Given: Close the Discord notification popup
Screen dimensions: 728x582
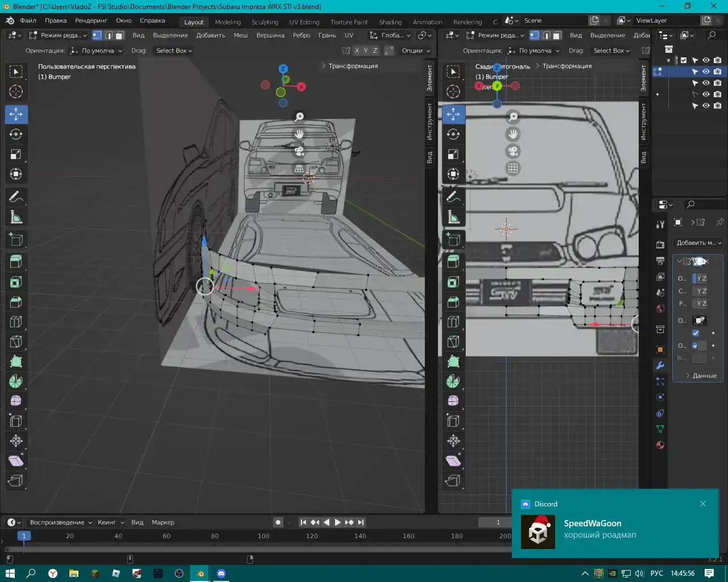Looking at the screenshot, I should pyautogui.click(x=703, y=504).
